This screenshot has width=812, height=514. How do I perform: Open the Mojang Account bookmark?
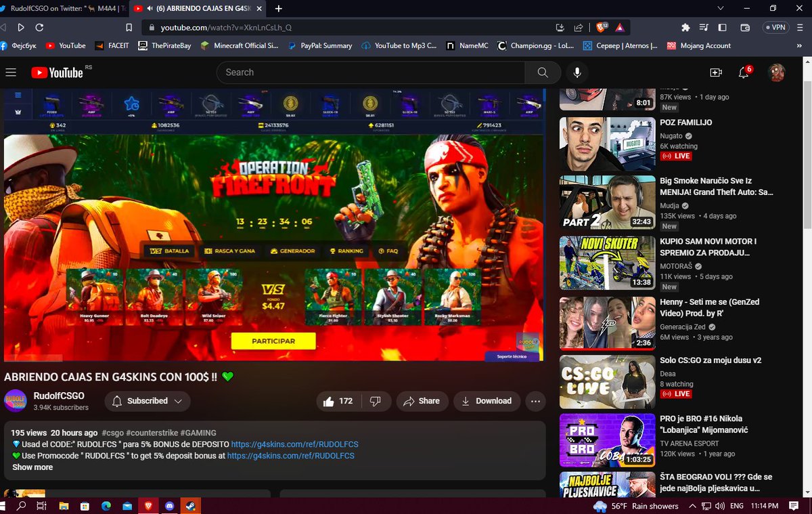point(698,46)
